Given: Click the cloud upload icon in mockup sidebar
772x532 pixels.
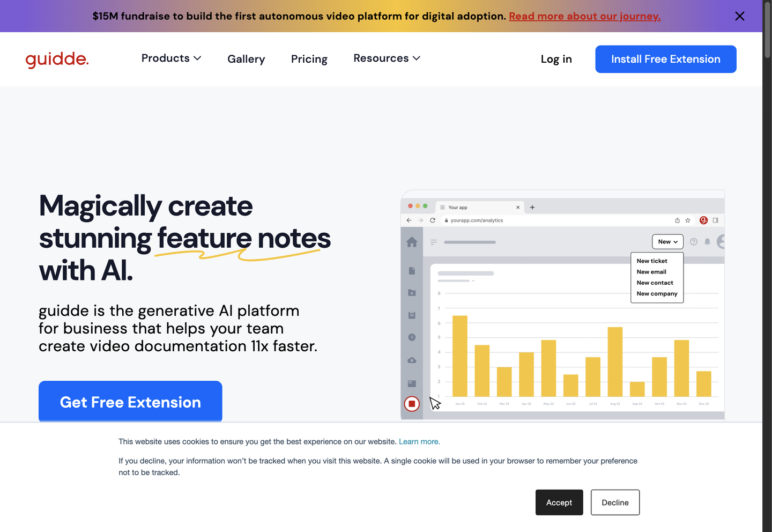Looking at the screenshot, I should [x=412, y=360].
